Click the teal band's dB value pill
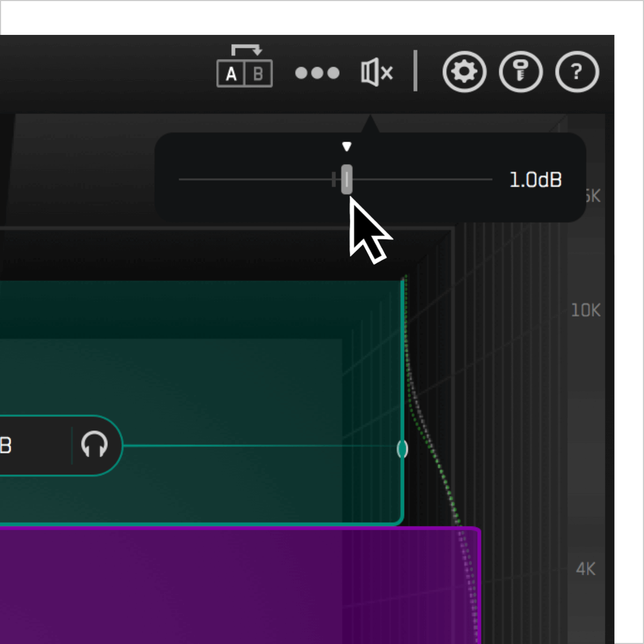This screenshot has width=644, height=644. 32,445
